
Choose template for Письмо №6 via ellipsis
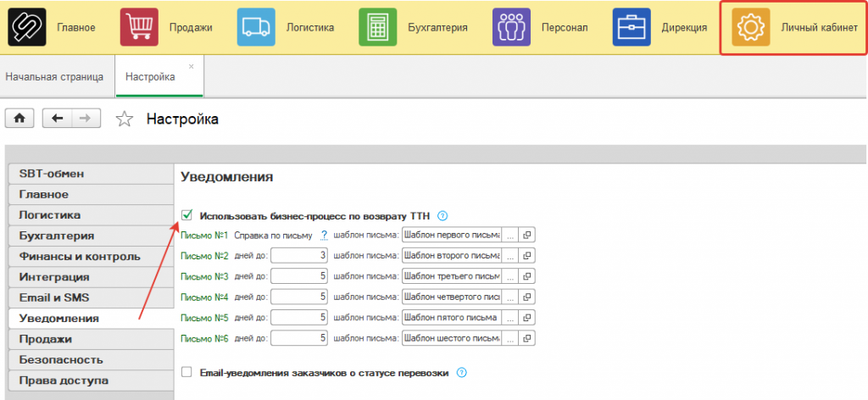pyautogui.click(x=509, y=337)
